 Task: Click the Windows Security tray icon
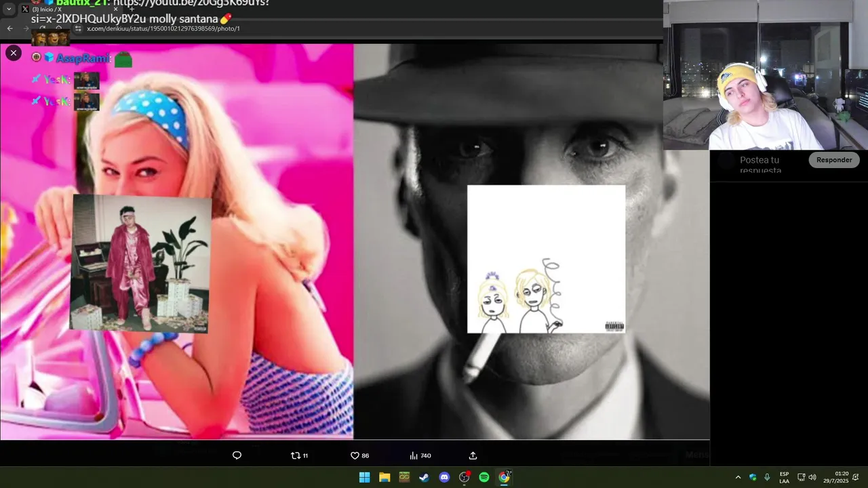(x=753, y=477)
